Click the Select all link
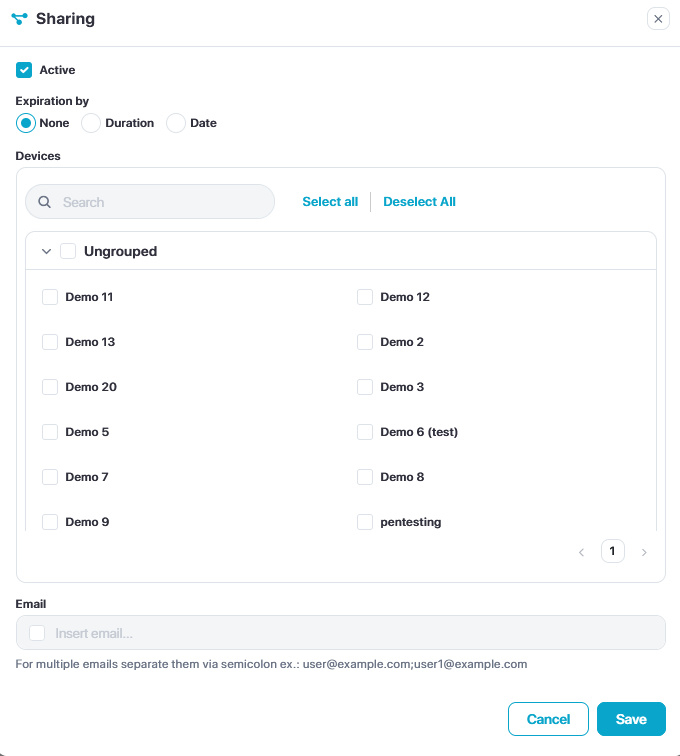The image size is (680, 756). [330, 202]
